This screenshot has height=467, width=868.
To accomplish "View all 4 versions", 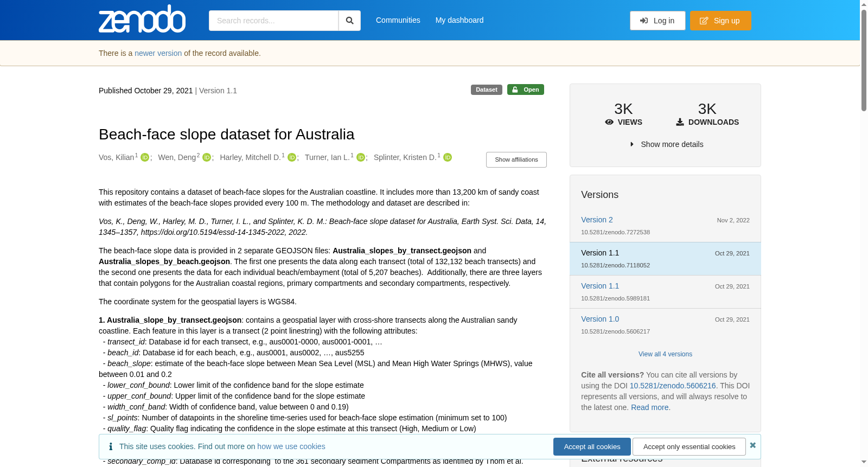I will click(665, 354).
